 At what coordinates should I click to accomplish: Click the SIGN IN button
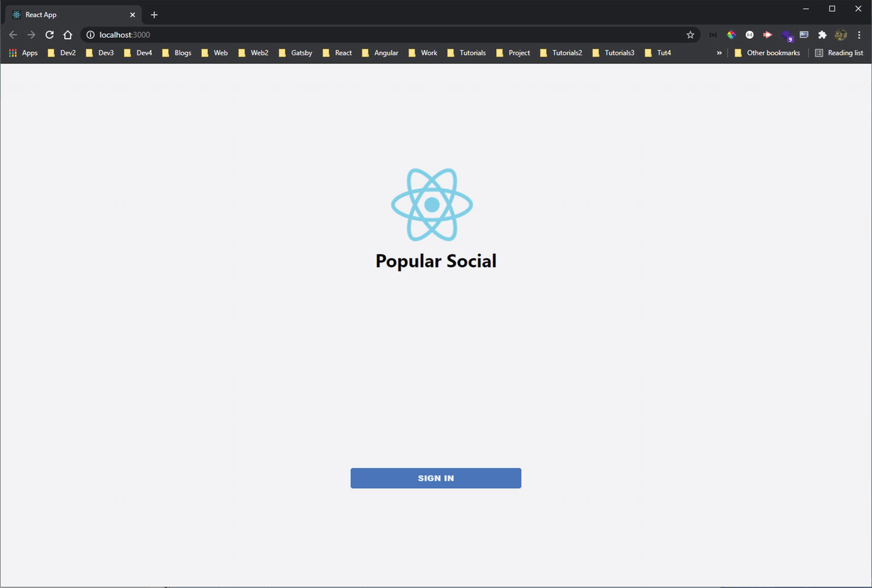click(x=436, y=478)
